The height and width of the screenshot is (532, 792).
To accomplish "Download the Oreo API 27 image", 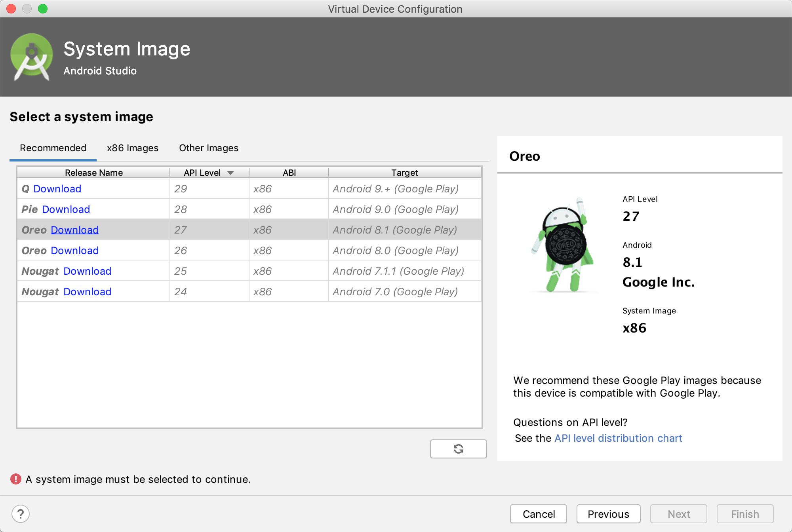I will coord(74,230).
